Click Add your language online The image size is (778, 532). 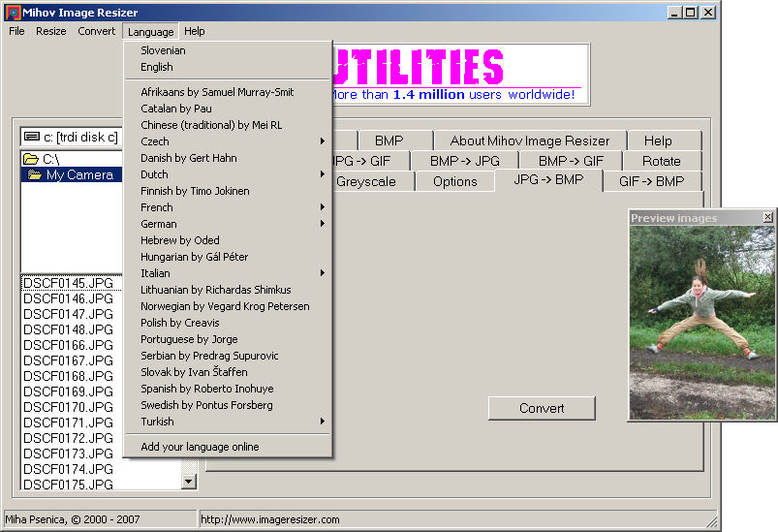click(200, 447)
